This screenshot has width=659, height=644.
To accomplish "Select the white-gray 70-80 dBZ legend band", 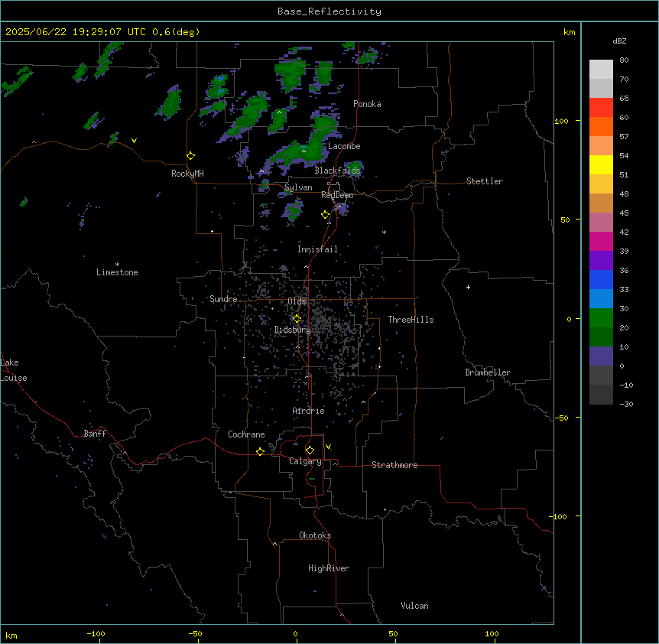I will pos(601,70).
